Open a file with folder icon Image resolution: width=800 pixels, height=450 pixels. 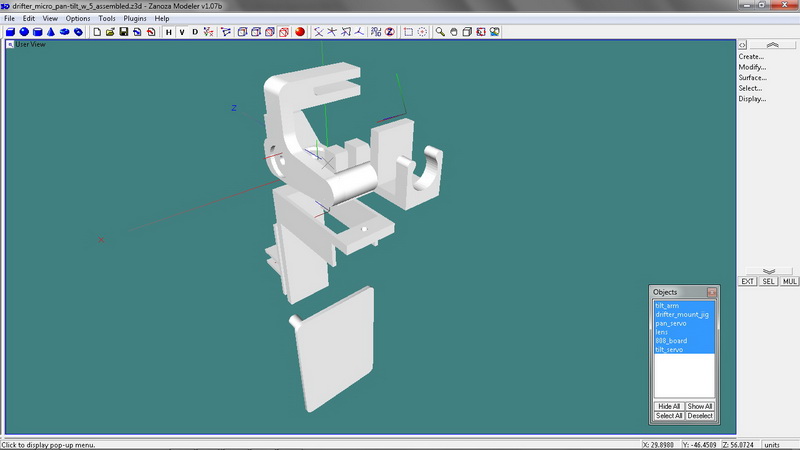(110, 32)
